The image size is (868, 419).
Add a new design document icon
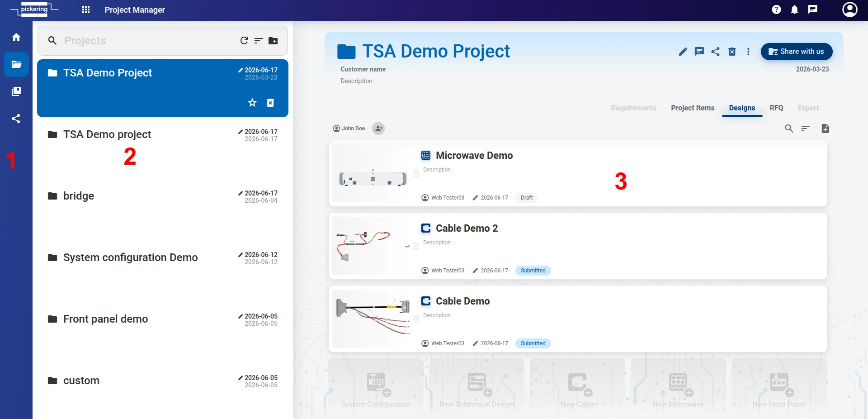pos(825,129)
